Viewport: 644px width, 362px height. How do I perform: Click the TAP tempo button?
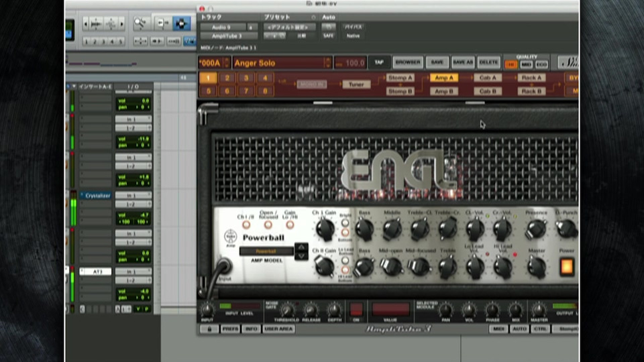(x=378, y=62)
